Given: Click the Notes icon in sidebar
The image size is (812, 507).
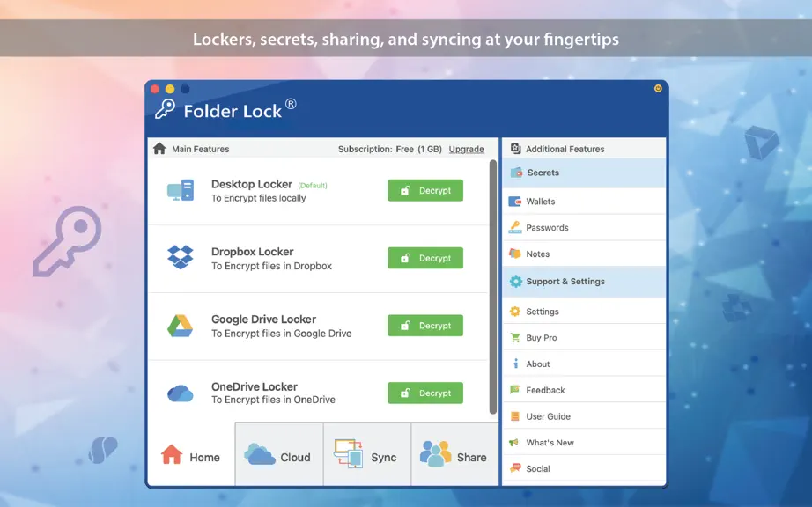Looking at the screenshot, I should tap(514, 253).
